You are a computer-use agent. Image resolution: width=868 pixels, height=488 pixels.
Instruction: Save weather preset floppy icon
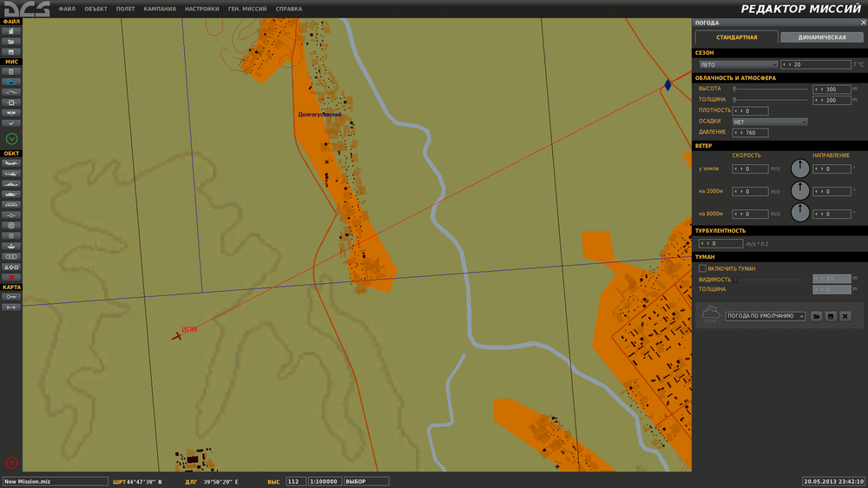(831, 316)
